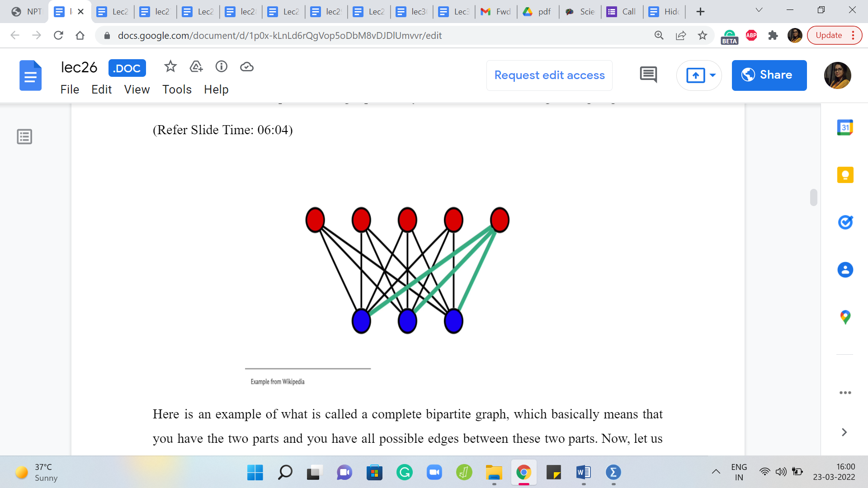The width and height of the screenshot is (868, 488).
Task: Star this lec26 document
Action: point(170,67)
